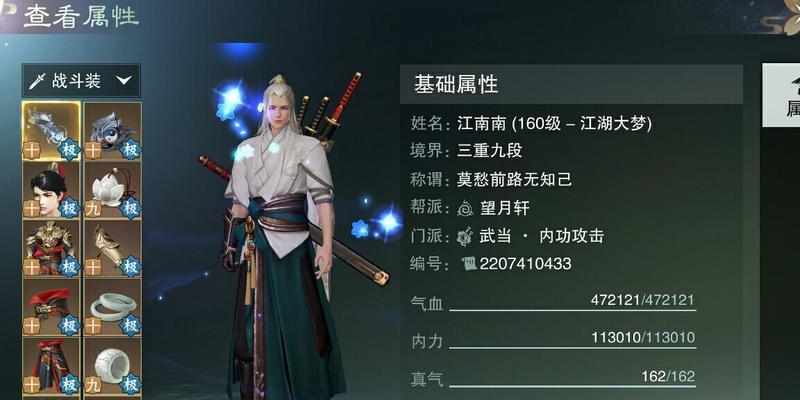This screenshot has height=400, width=800.
Task: Switch to the 属 tab on right edge
Action: (781, 95)
